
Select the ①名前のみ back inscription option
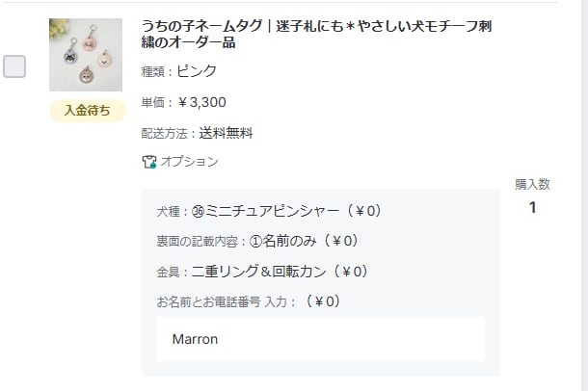coord(290,241)
